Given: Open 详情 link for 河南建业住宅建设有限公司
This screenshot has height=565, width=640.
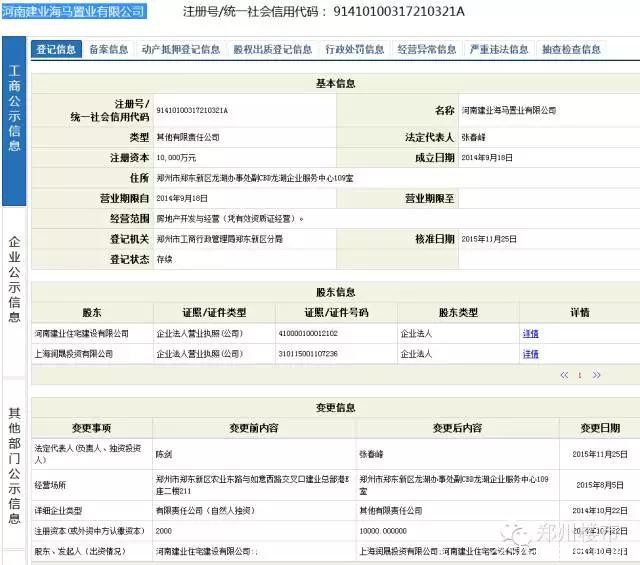Looking at the screenshot, I should [x=531, y=334].
